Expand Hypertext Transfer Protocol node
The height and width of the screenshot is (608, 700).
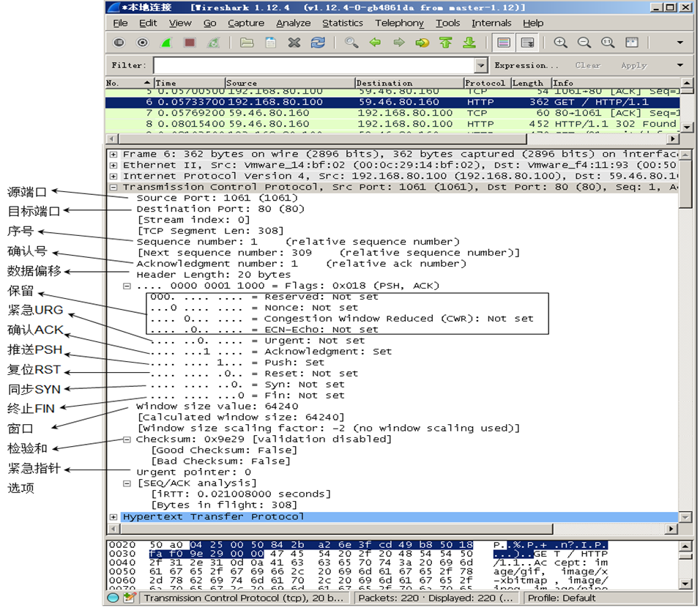coord(113,517)
